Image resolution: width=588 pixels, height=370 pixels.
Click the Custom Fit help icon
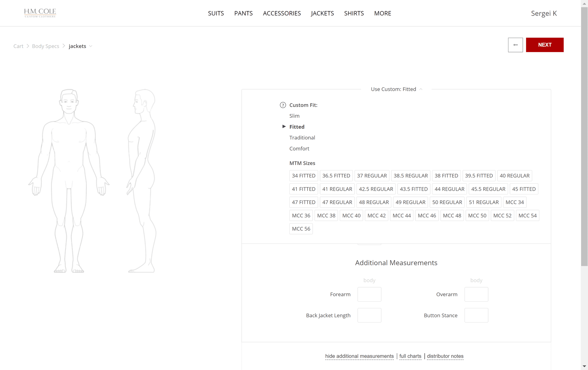point(283,105)
